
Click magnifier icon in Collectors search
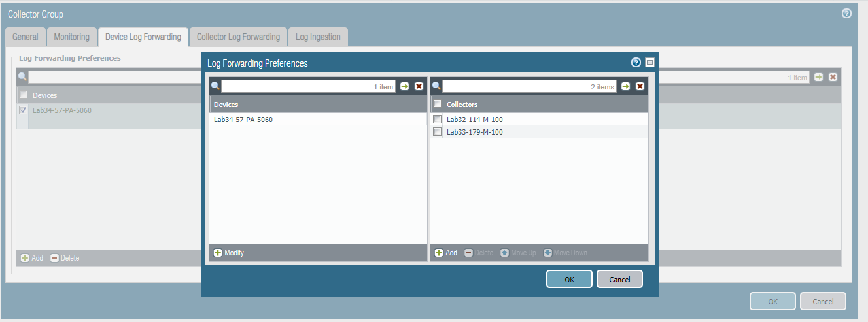(x=436, y=86)
